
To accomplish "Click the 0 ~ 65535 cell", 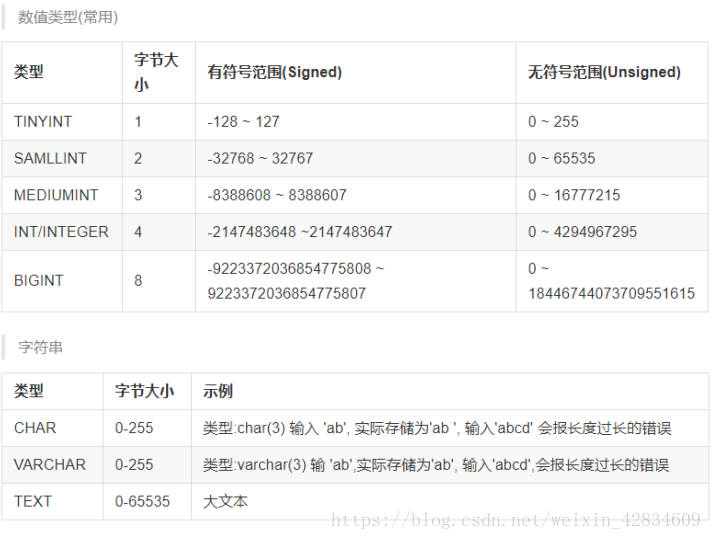I will point(612,159).
